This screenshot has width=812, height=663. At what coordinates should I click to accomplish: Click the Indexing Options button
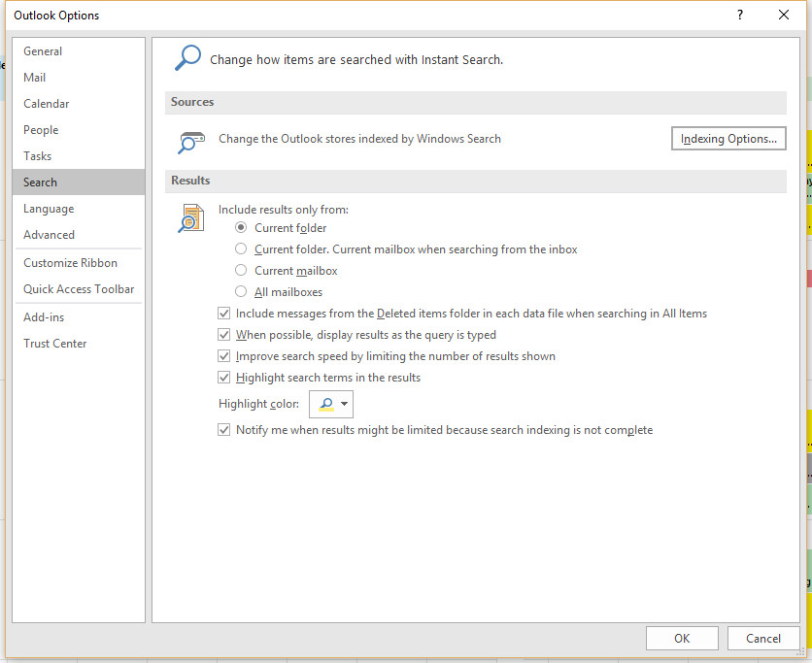(x=728, y=139)
